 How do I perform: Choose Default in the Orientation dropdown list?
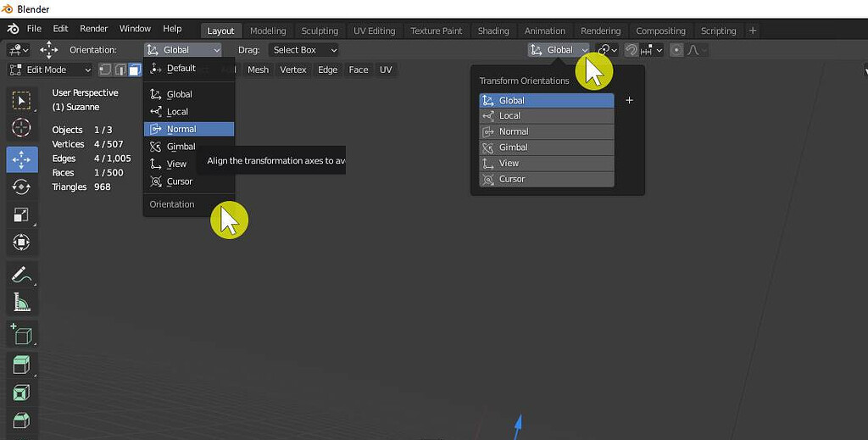(x=189, y=68)
